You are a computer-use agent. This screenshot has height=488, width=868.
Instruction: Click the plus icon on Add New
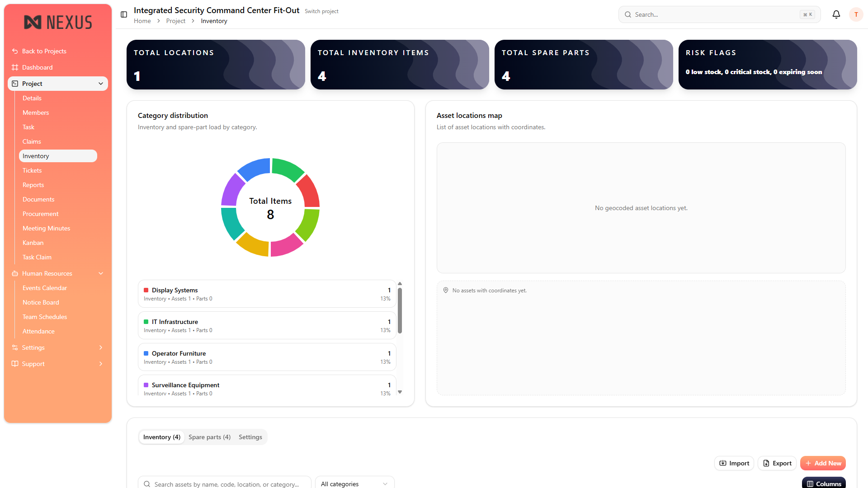(x=808, y=463)
